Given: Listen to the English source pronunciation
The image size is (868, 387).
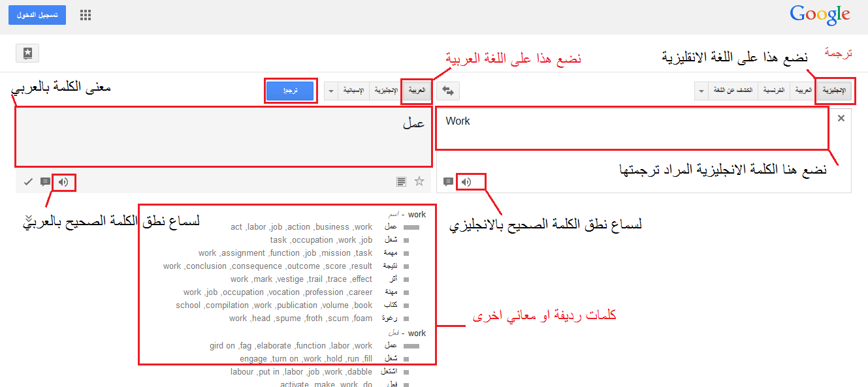Looking at the screenshot, I should click(466, 181).
